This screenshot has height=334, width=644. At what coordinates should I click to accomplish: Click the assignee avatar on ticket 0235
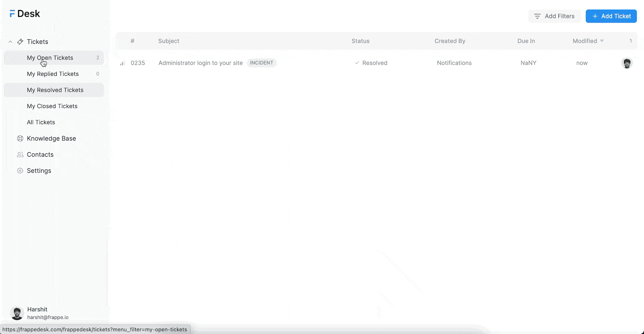(x=627, y=63)
